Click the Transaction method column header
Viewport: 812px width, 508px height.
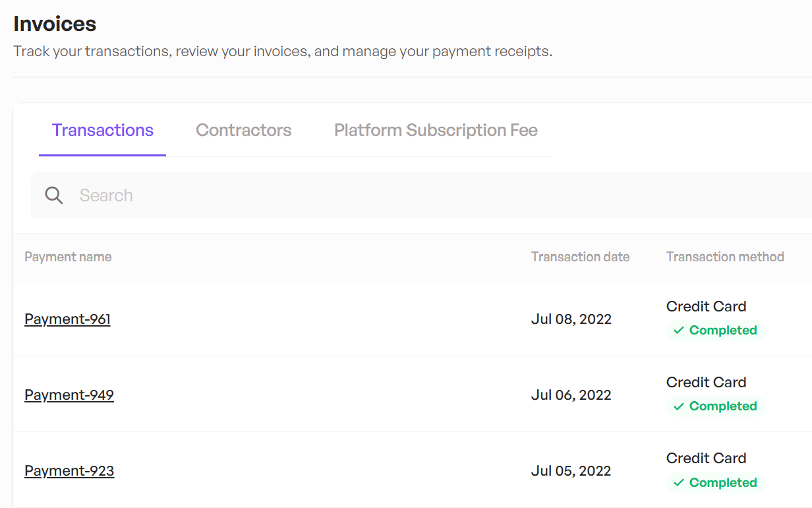[725, 257]
